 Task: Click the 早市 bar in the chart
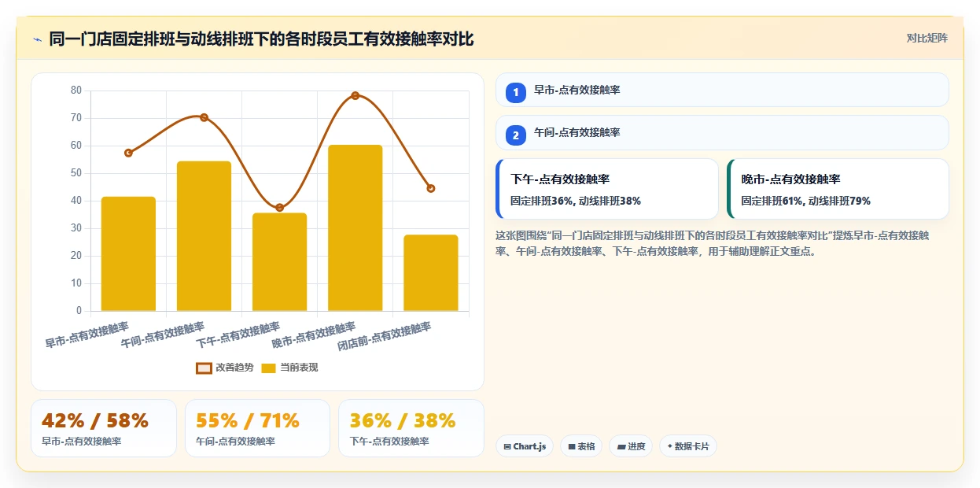click(128, 253)
